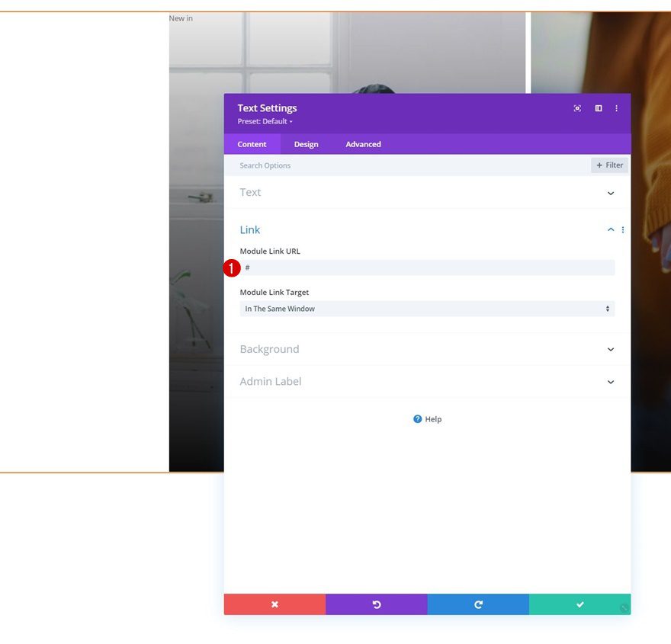Undo the last change in Text Settings
Viewport: 671px width, 644px height.
377,604
